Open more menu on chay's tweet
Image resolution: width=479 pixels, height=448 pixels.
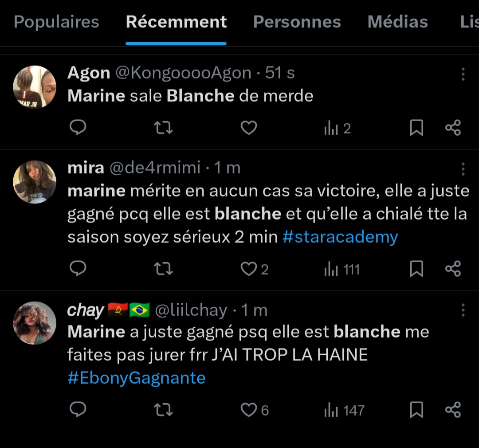coord(463,310)
